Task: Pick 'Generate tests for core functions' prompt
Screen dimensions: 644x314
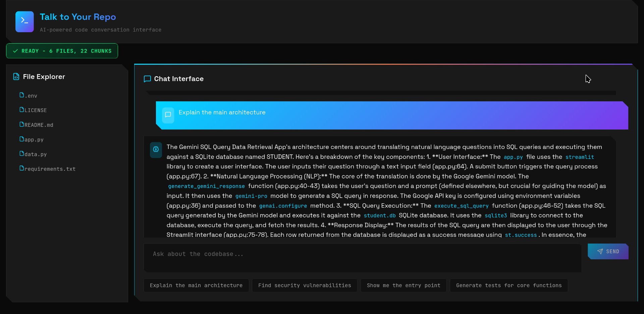Action: coord(508,285)
